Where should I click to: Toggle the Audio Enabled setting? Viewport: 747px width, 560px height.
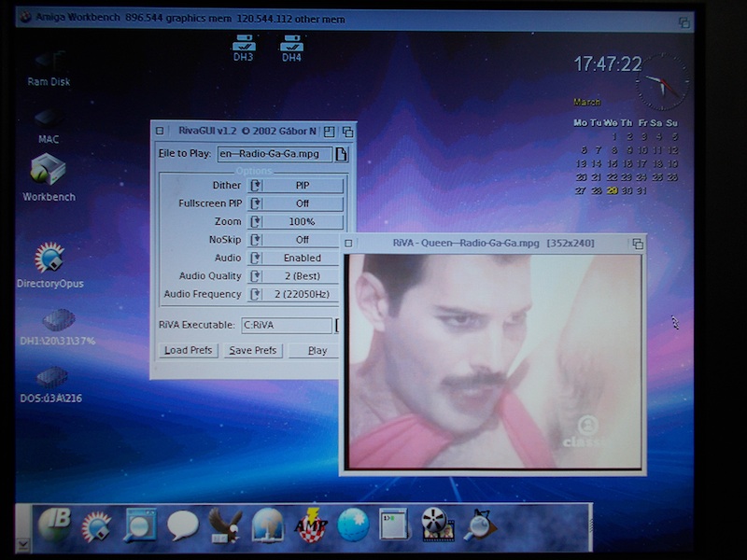pos(295,258)
